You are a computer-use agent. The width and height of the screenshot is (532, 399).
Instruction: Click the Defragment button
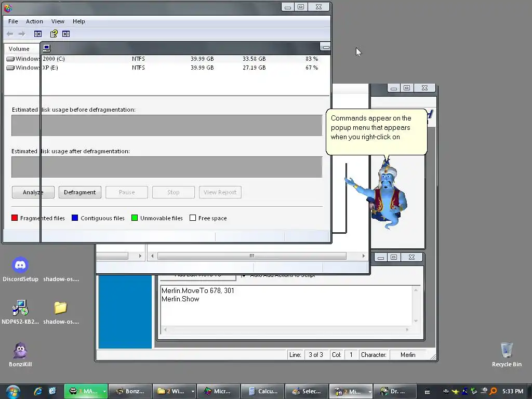[x=79, y=192]
